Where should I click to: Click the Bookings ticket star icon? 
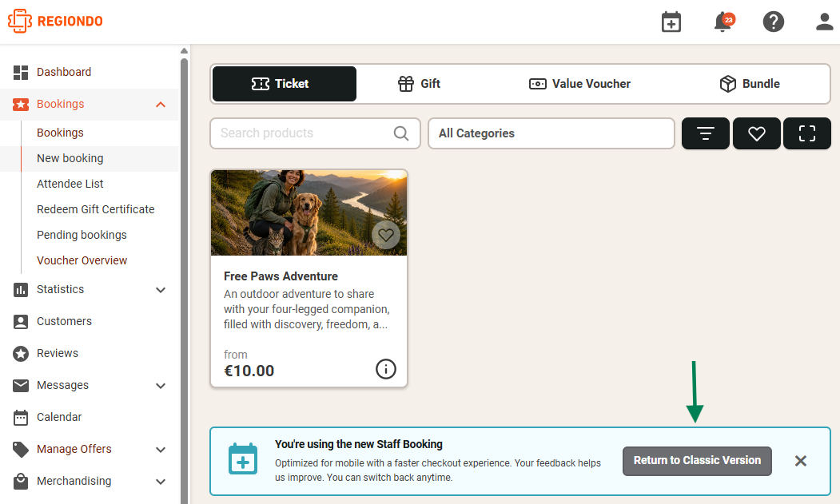21,105
